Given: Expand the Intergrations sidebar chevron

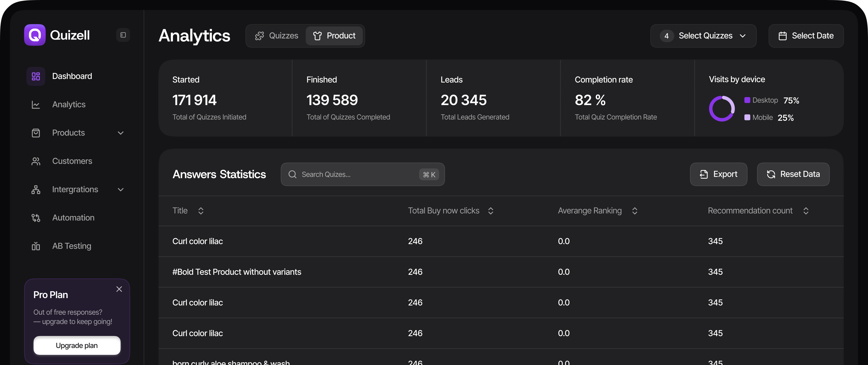Looking at the screenshot, I should click(x=121, y=190).
